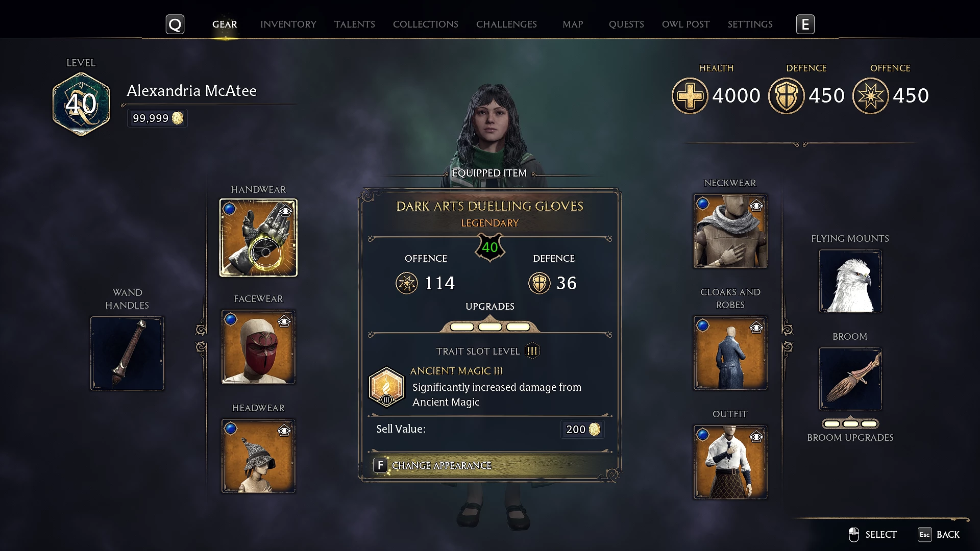This screenshot has height=551, width=980.
Task: Select the scarf neckwear slot
Action: pyautogui.click(x=730, y=231)
